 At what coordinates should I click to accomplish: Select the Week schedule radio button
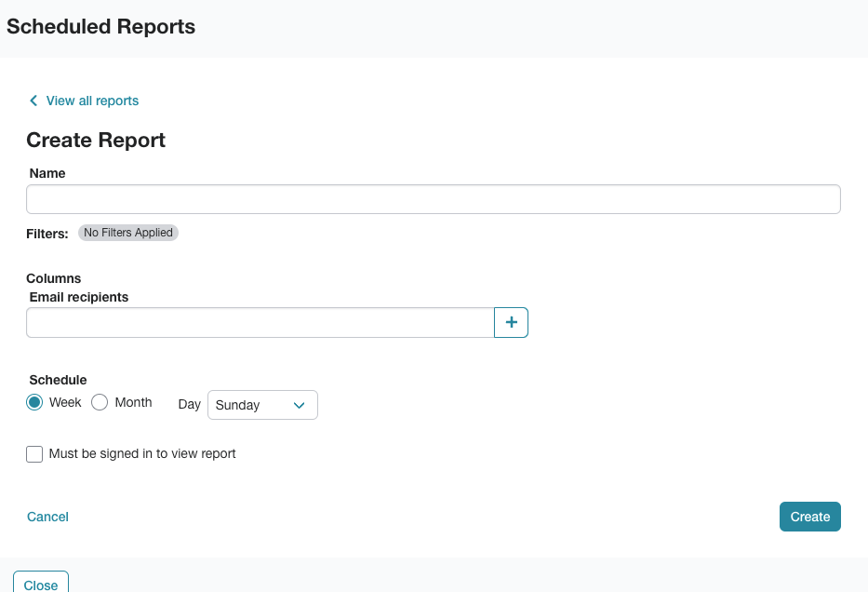tap(34, 402)
